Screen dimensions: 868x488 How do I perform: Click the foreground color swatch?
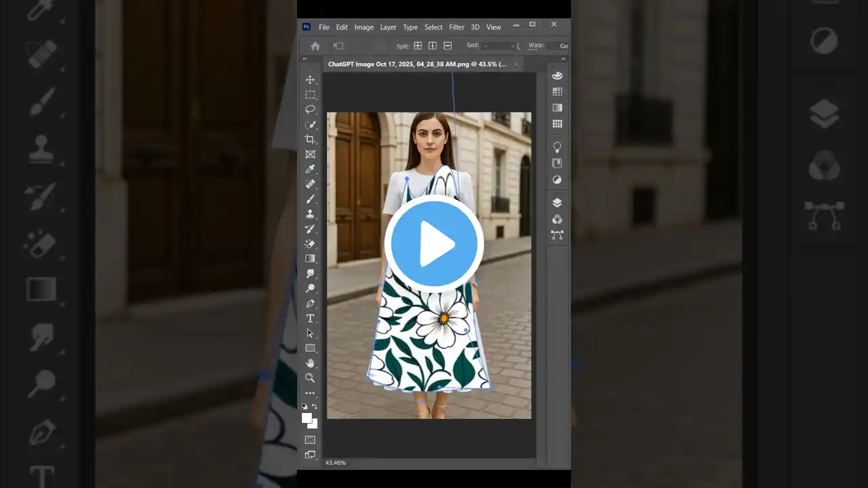point(307,418)
